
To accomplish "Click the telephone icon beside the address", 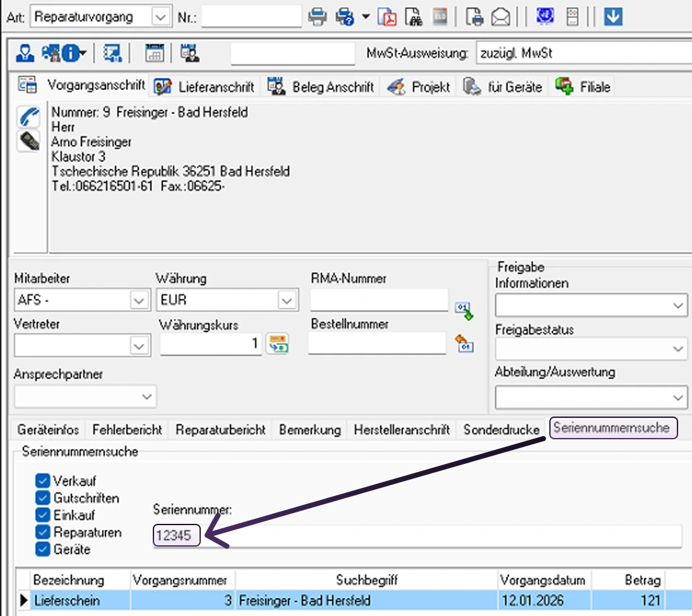I will point(28,117).
